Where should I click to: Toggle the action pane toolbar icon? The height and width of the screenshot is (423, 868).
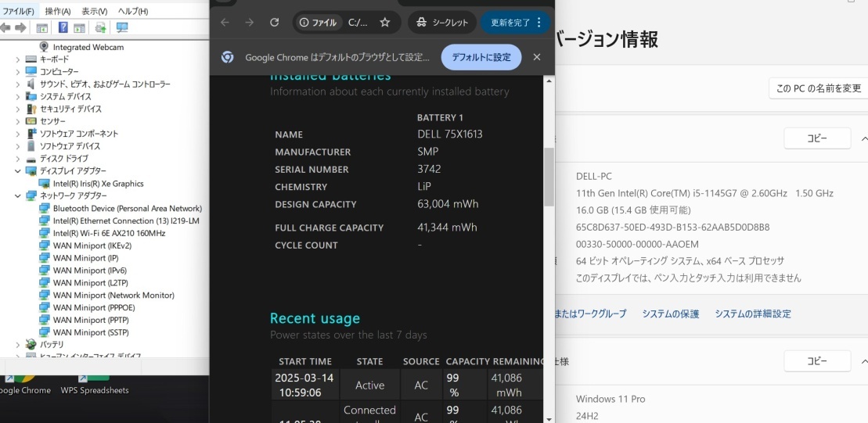[79, 27]
